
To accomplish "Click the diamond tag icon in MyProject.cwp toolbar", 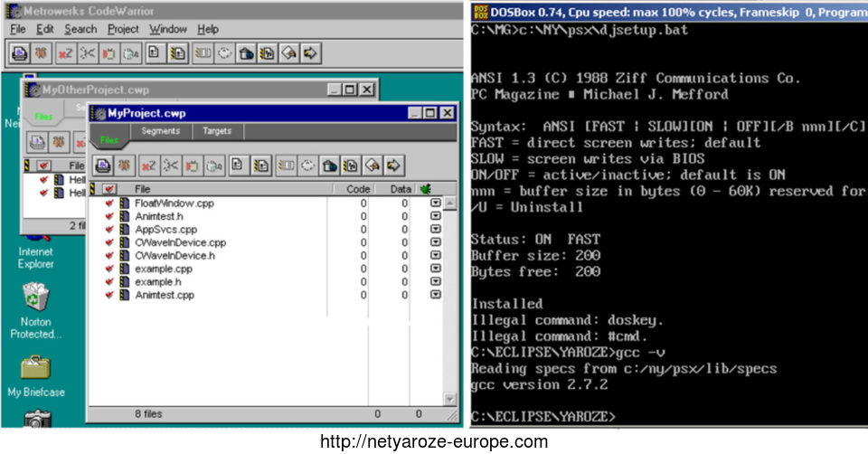I will tap(373, 166).
